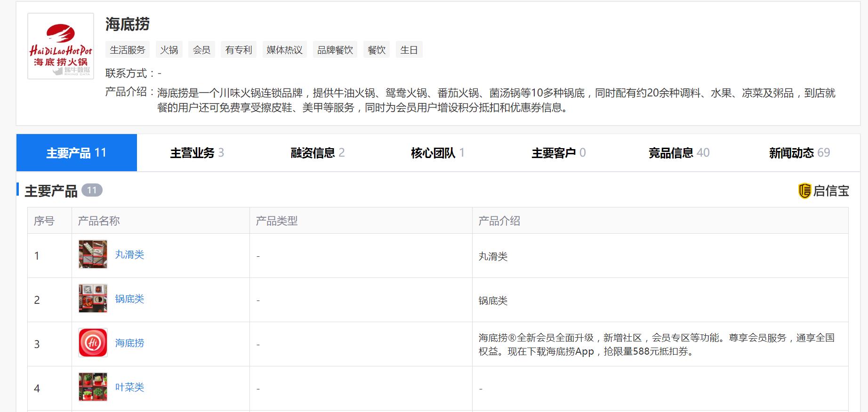
Task: Select the 核心团队 tab
Action: (x=437, y=153)
